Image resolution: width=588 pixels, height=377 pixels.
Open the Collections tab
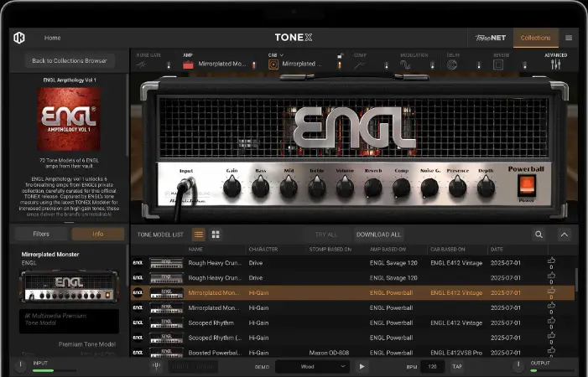535,38
